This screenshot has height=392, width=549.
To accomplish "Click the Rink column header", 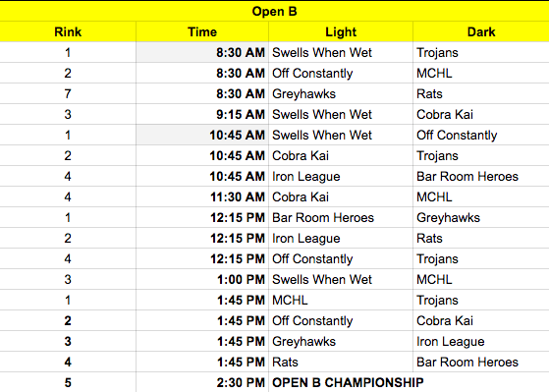I will [x=68, y=31].
